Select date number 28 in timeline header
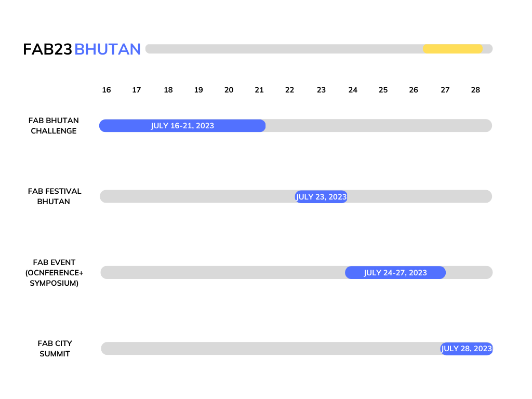The width and height of the screenshot is (532, 399). [x=476, y=90]
